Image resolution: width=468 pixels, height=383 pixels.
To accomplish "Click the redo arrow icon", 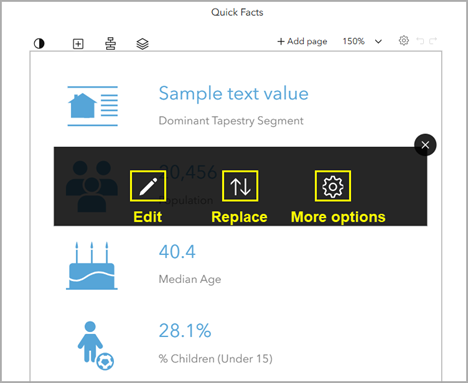I will pyautogui.click(x=433, y=41).
